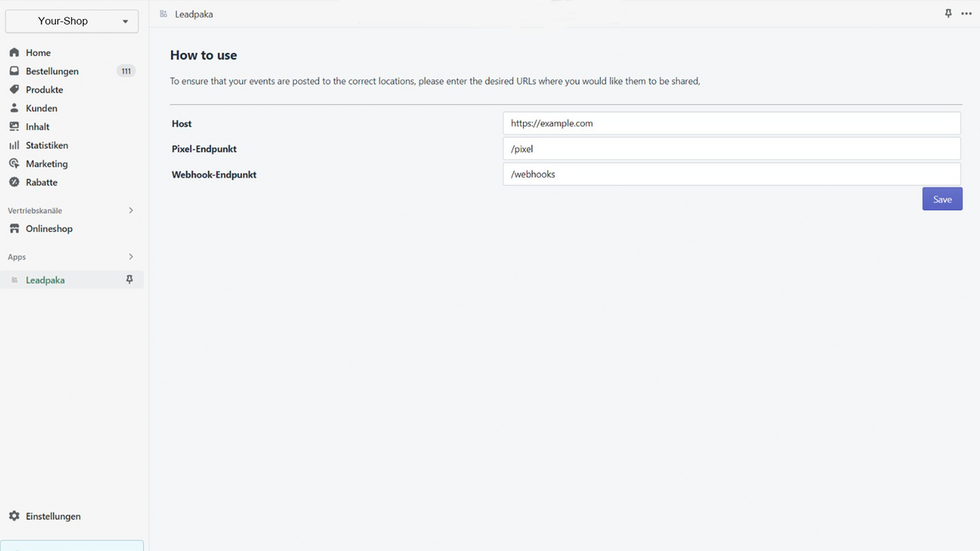This screenshot has width=980, height=551.
Task: Expand the Vertriebskanäle section
Action: (130, 210)
